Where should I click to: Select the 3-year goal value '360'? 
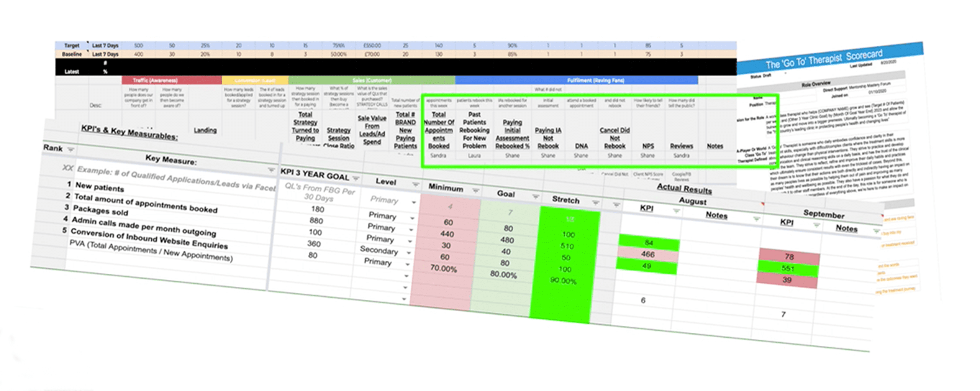click(314, 243)
